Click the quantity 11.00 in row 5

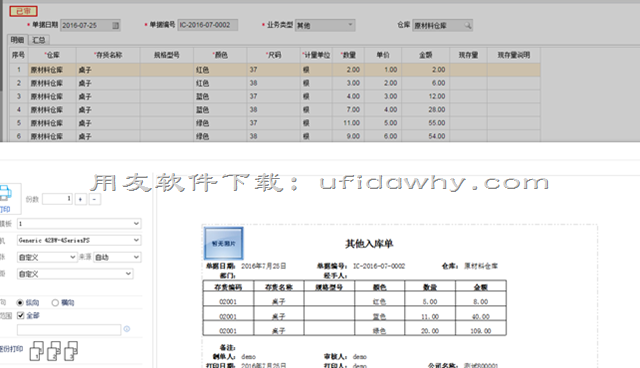click(348, 123)
